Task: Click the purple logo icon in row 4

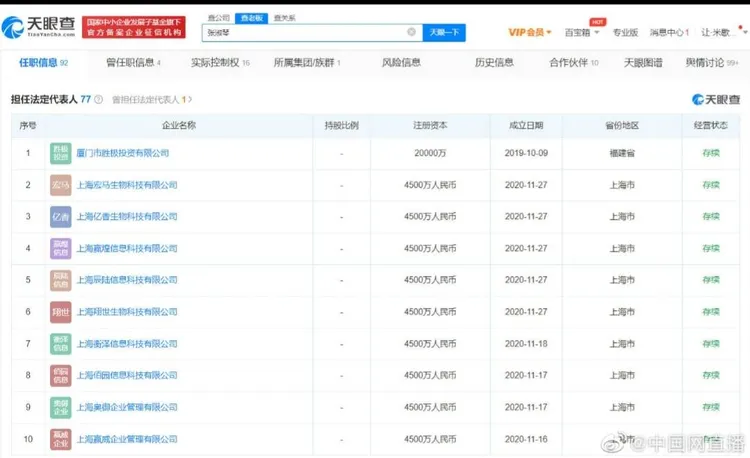Action: point(61,249)
